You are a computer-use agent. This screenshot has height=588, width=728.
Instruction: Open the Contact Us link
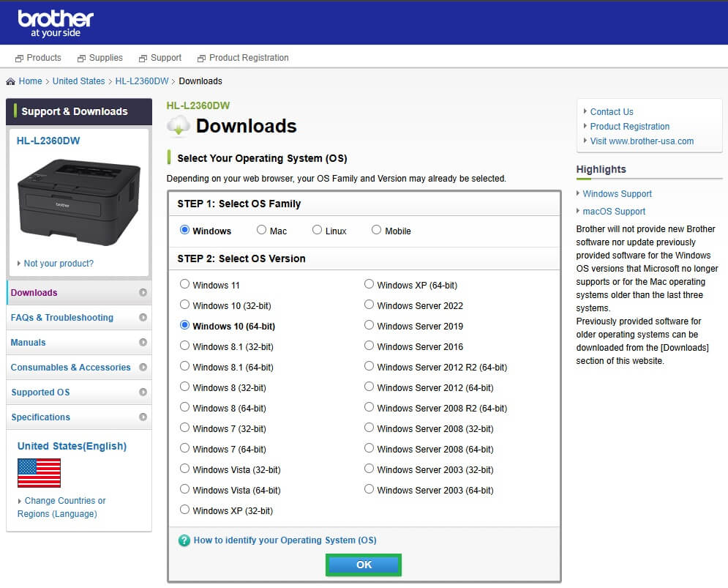[x=612, y=111]
